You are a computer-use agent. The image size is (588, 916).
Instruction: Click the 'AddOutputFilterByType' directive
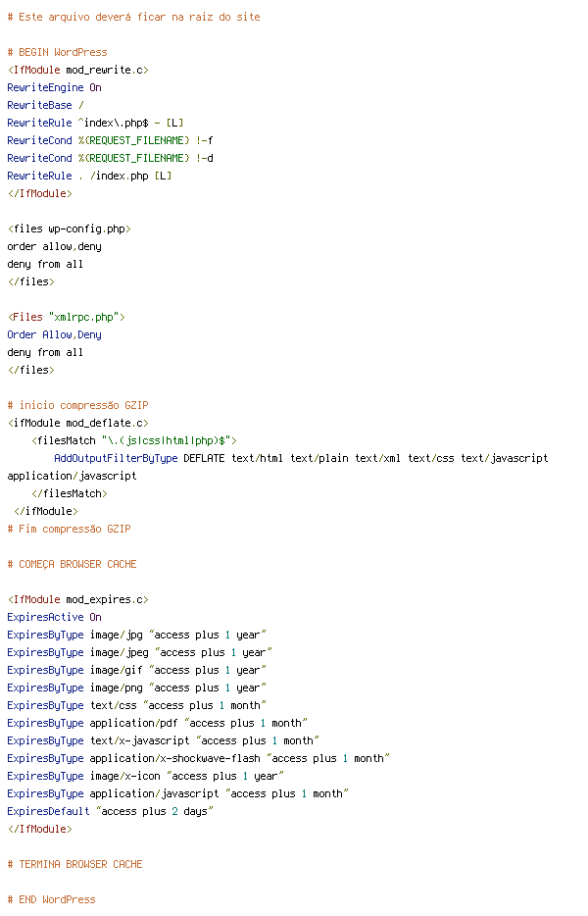(x=116, y=458)
